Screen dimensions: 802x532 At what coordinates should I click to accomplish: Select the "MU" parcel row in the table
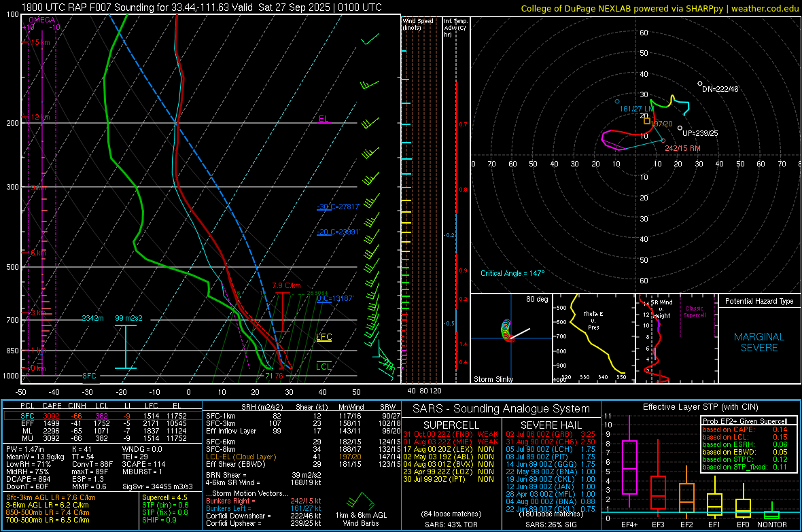[103, 438]
